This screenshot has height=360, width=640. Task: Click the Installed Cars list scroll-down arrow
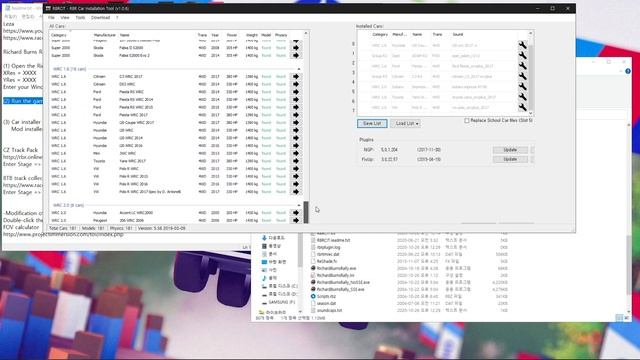click(531, 113)
